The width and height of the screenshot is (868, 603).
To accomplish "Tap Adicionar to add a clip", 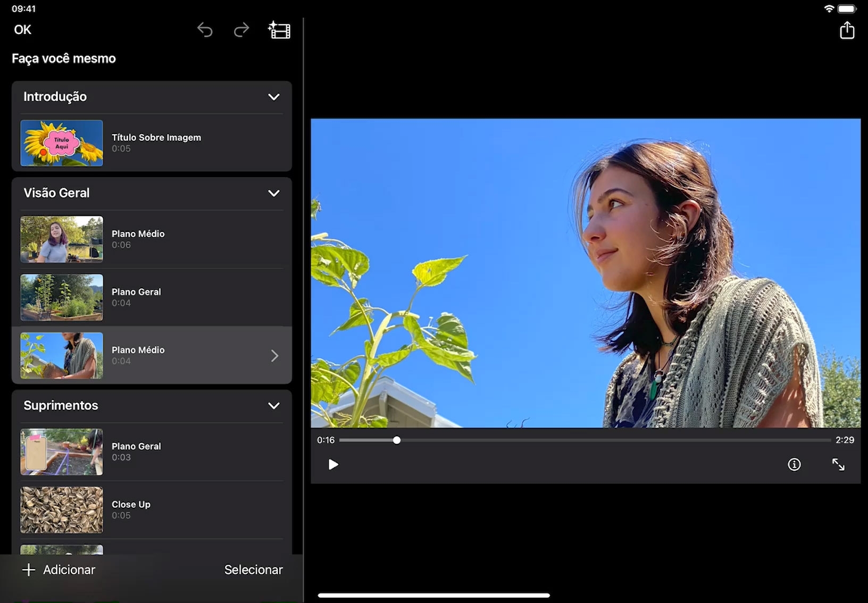I will tap(59, 569).
